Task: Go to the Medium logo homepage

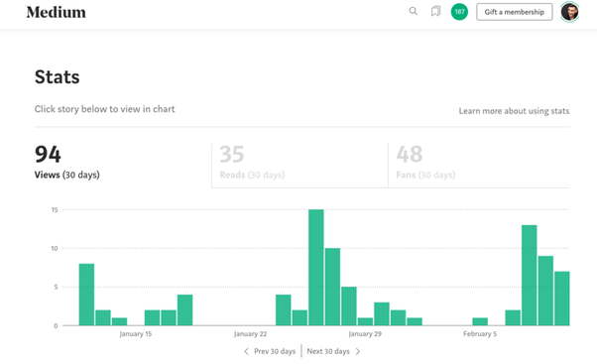Action: coord(56,12)
